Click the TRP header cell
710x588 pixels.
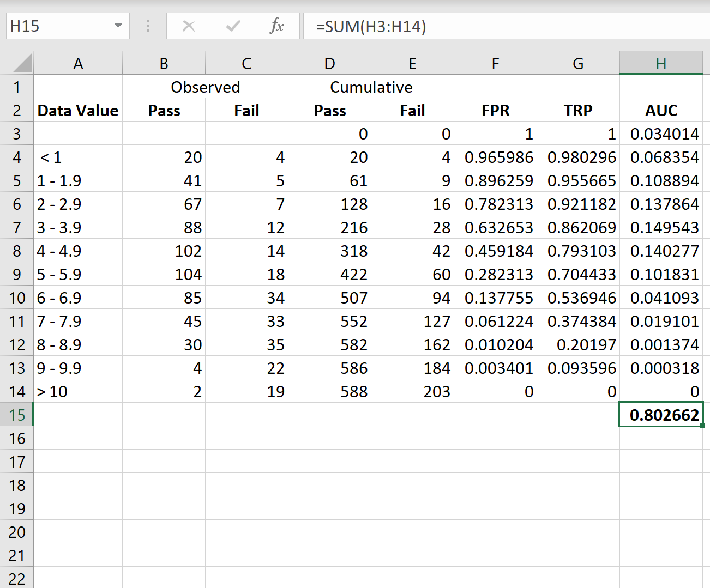click(578, 110)
